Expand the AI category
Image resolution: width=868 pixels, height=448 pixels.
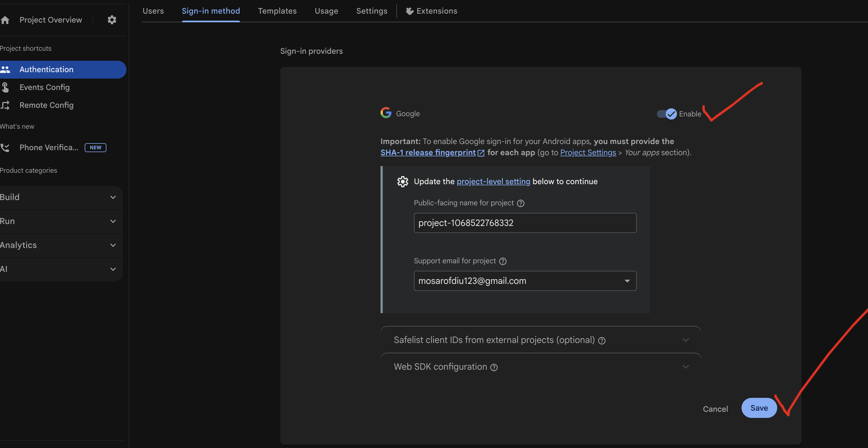(x=61, y=269)
